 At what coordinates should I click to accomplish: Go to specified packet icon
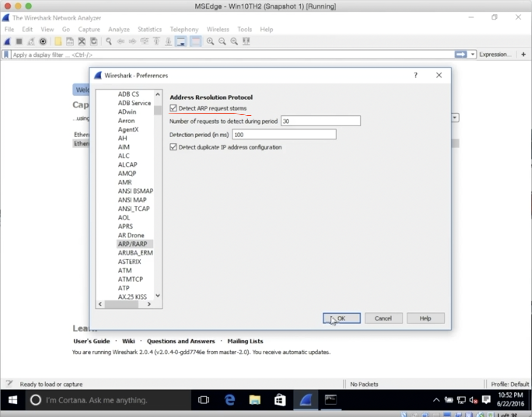144,42
